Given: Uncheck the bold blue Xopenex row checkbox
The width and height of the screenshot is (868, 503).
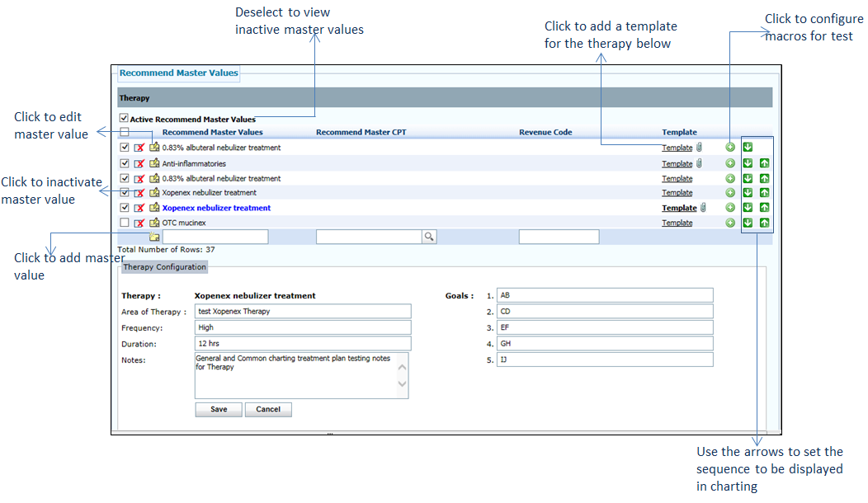Looking at the screenshot, I should click(125, 208).
